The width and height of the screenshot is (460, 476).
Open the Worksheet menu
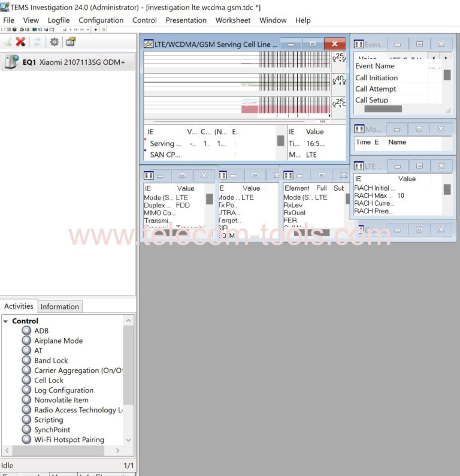click(x=232, y=20)
